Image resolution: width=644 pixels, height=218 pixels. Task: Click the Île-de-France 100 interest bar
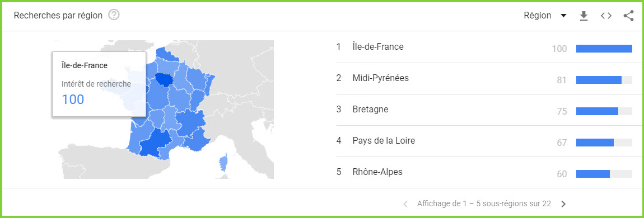click(x=604, y=49)
